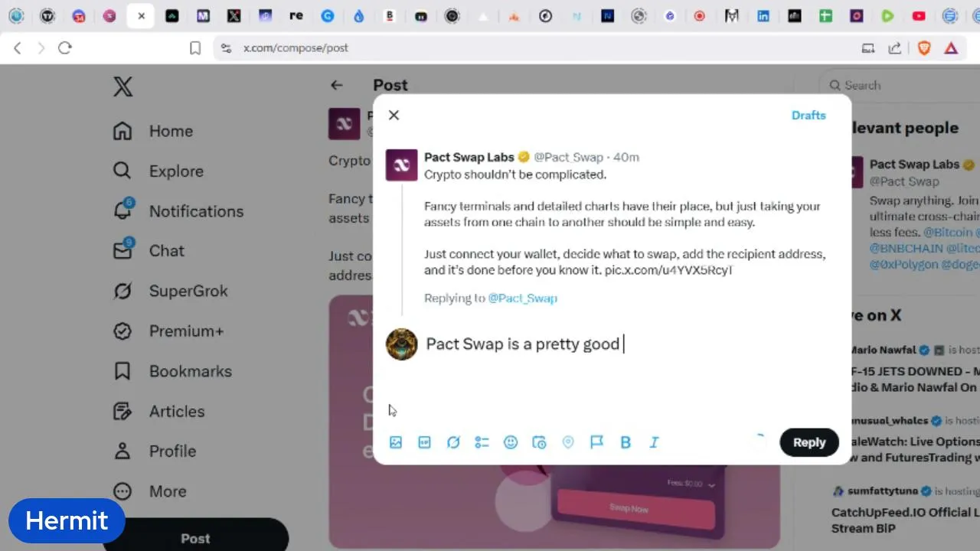Open the emoji picker
This screenshot has width=980, height=551.
point(511,442)
